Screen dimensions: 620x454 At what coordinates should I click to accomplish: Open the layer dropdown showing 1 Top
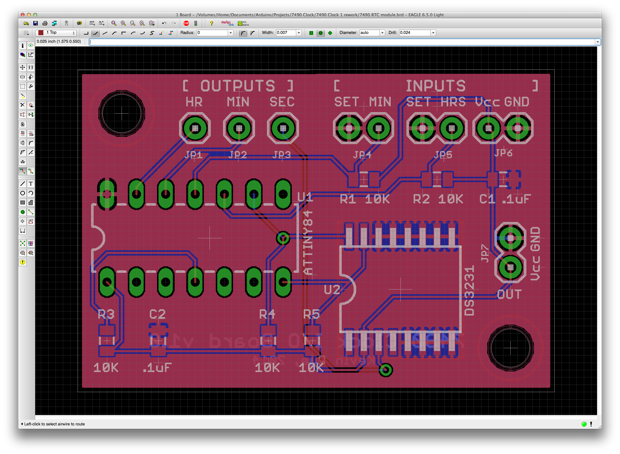[x=56, y=33]
